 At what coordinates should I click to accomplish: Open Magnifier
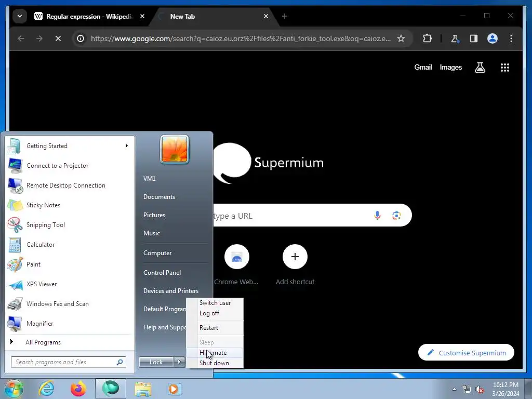[x=69, y=323]
